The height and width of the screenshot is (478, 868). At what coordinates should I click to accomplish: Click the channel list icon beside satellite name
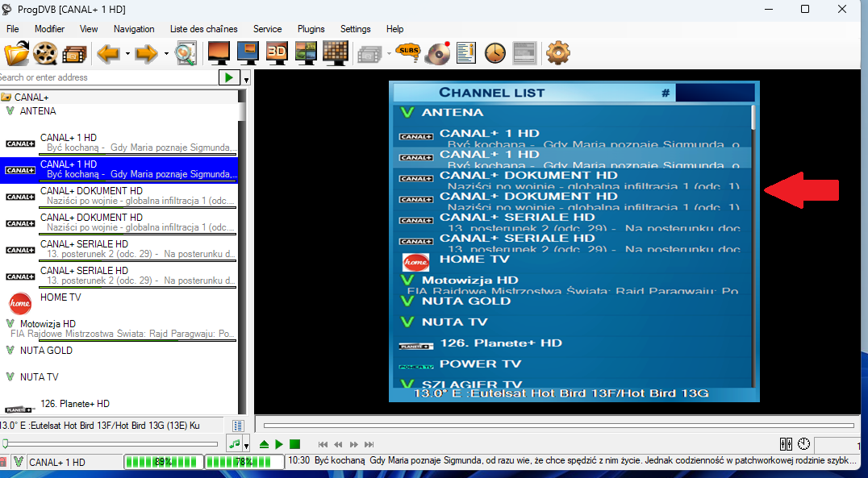coord(238,426)
